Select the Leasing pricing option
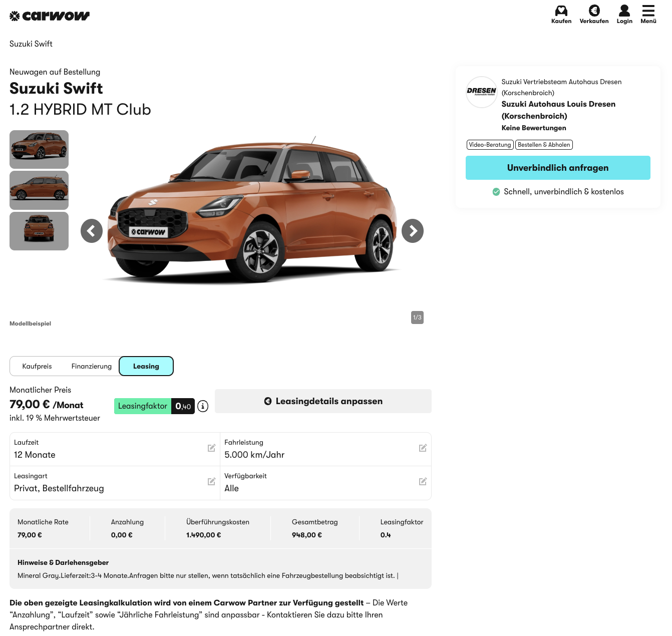Image resolution: width=672 pixels, height=636 pixels. click(x=146, y=366)
